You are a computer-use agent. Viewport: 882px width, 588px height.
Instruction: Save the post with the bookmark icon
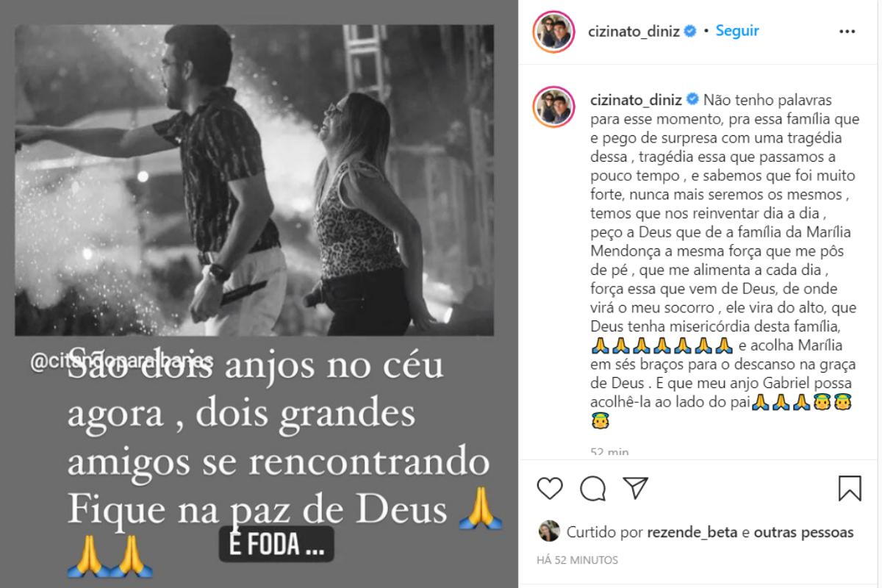pos(850,488)
